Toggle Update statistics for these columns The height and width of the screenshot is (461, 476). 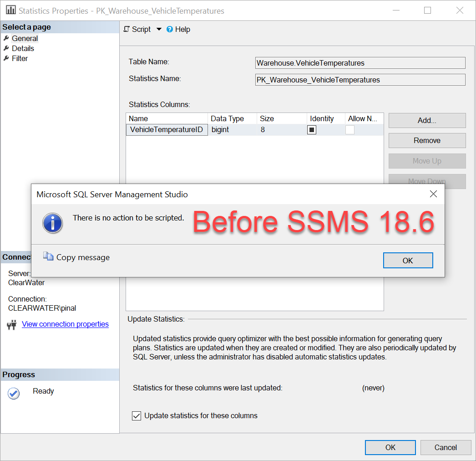(x=137, y=415)
